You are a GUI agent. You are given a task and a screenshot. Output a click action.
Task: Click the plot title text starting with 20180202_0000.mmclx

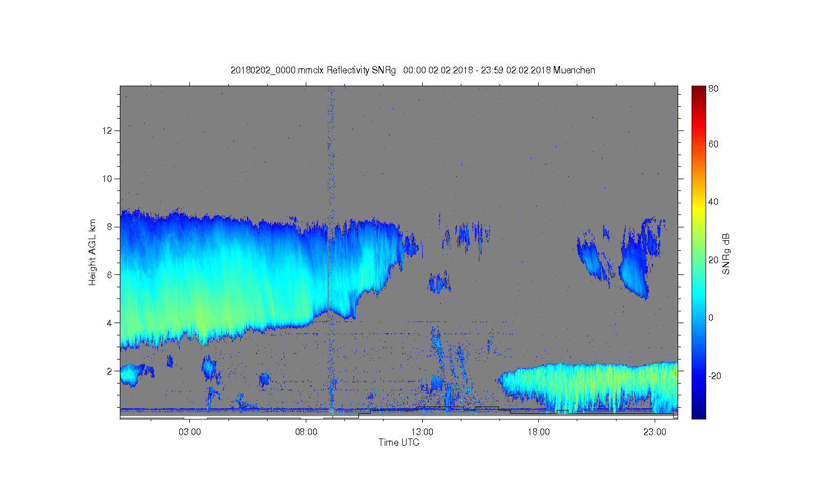point(413,71)
